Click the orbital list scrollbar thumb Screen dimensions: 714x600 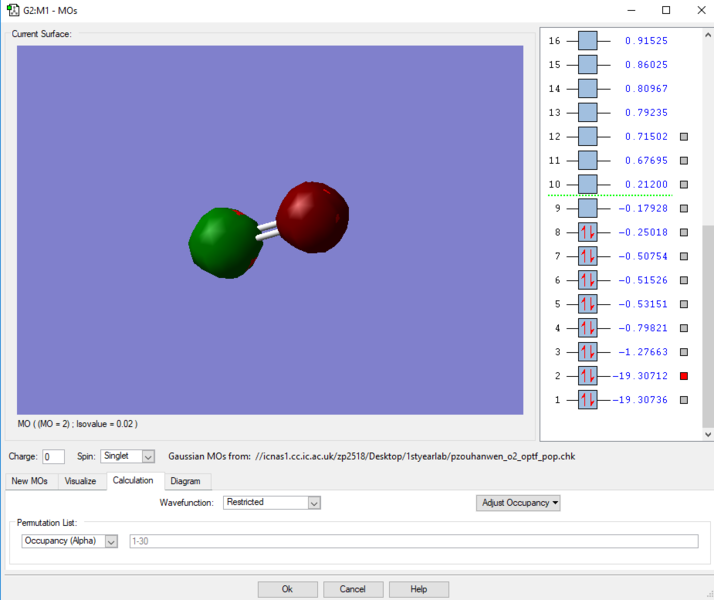pos(708,325)
